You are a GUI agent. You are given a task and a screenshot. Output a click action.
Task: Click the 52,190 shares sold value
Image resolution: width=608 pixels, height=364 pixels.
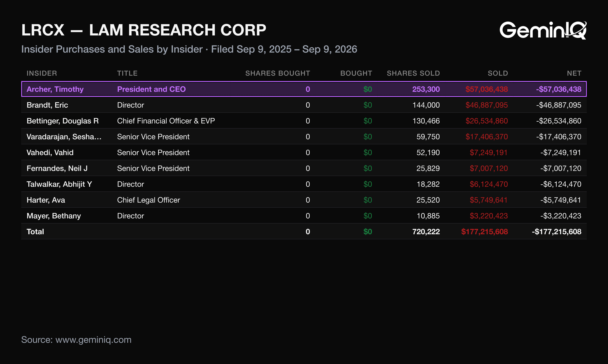428,152
